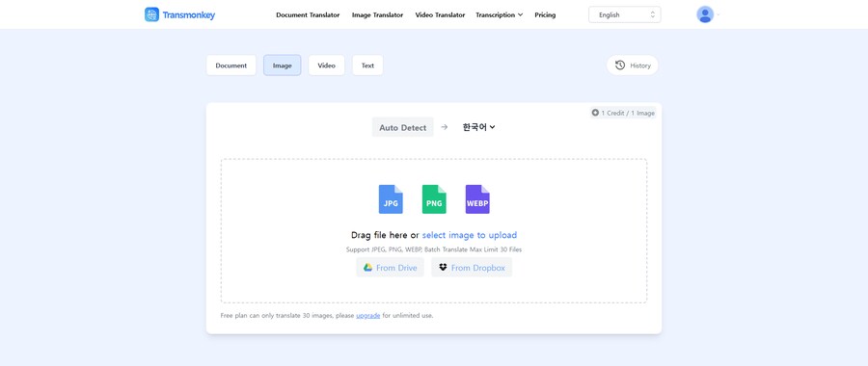Click the Free plan limit notice

point(327,316)
